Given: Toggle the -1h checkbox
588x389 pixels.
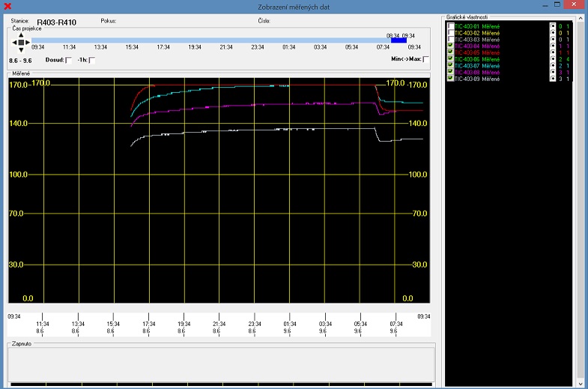Looking at the screenshot, I should pyautogui.click(x=91, y=60).
